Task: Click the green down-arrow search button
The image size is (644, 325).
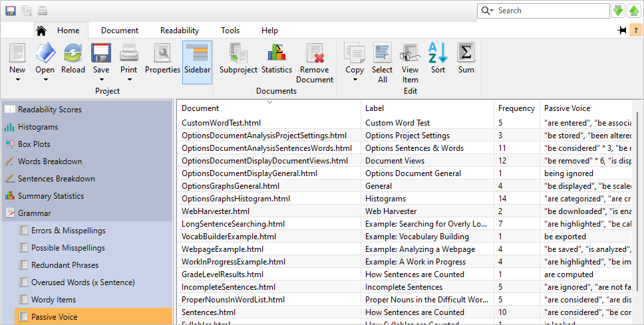Action: click(618, 11)
